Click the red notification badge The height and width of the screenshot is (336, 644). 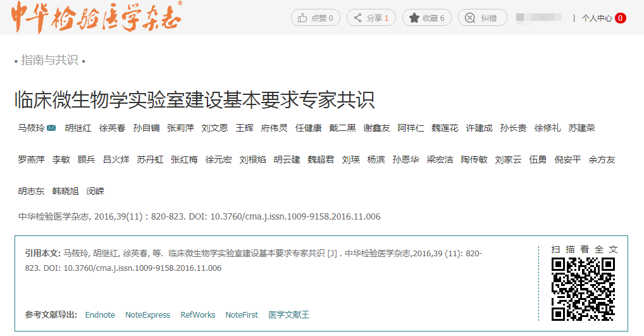click(x=620, y=18)
